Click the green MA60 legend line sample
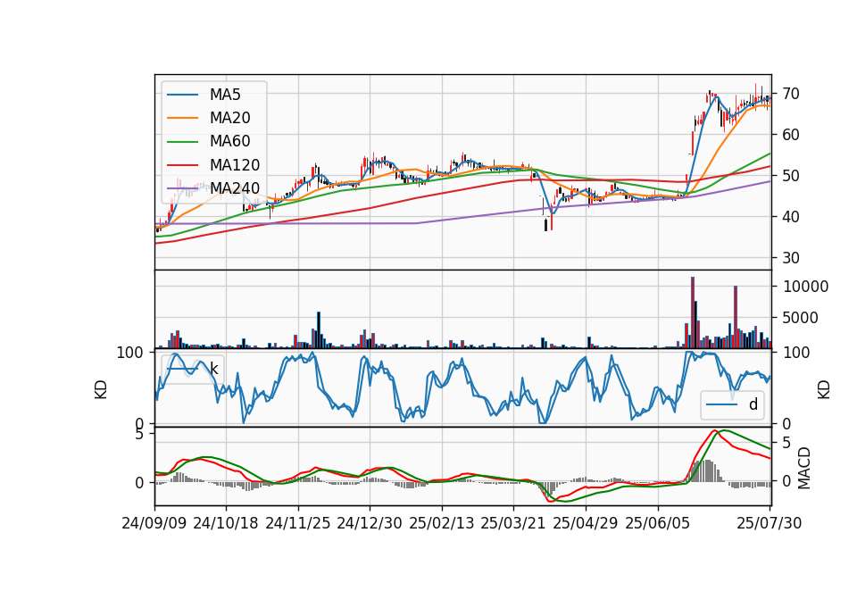 pos(182,142)
